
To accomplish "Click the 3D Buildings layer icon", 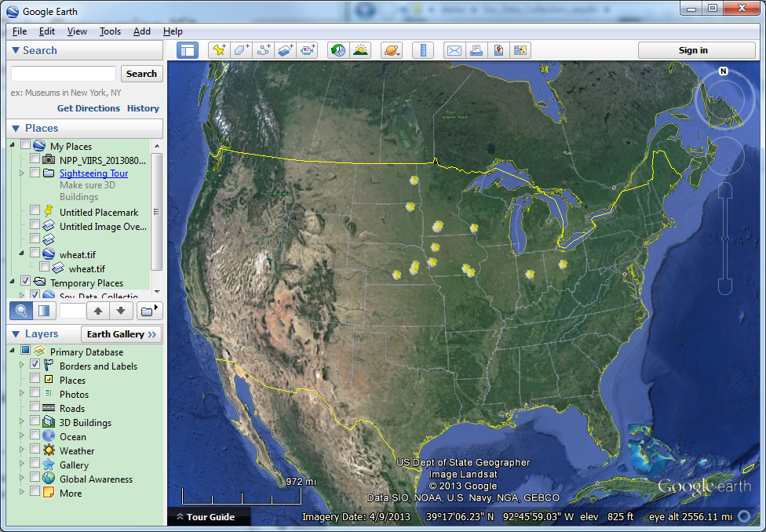I will pos(49,422).
